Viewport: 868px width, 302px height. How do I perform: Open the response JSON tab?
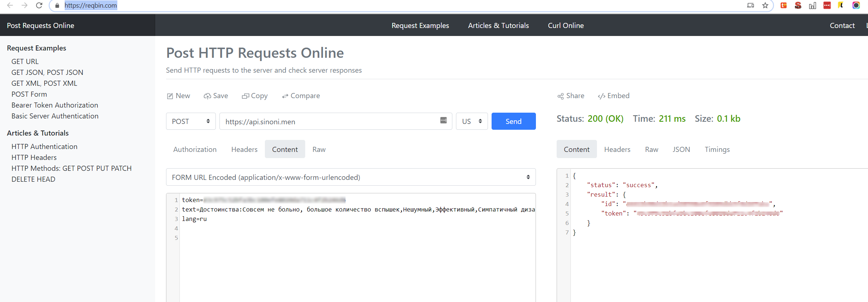click(681, 149)
